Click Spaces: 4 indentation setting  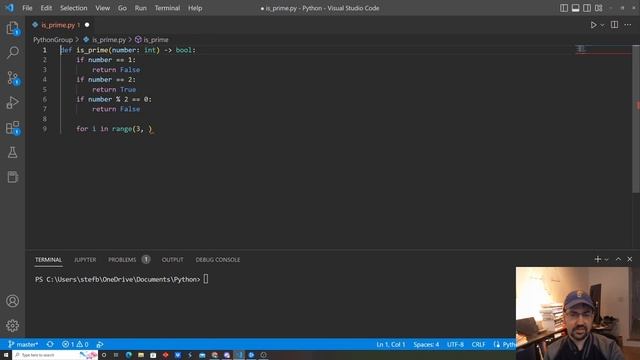click(426, 344)
